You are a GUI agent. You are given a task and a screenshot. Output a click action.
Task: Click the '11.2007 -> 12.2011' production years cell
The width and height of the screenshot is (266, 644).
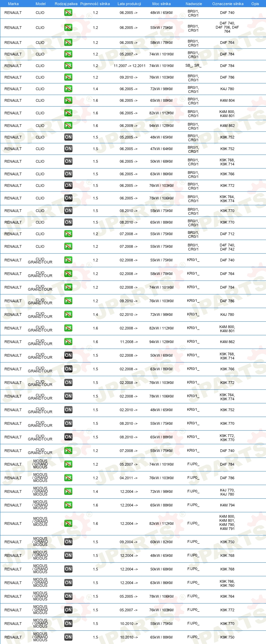click(130, 66)
